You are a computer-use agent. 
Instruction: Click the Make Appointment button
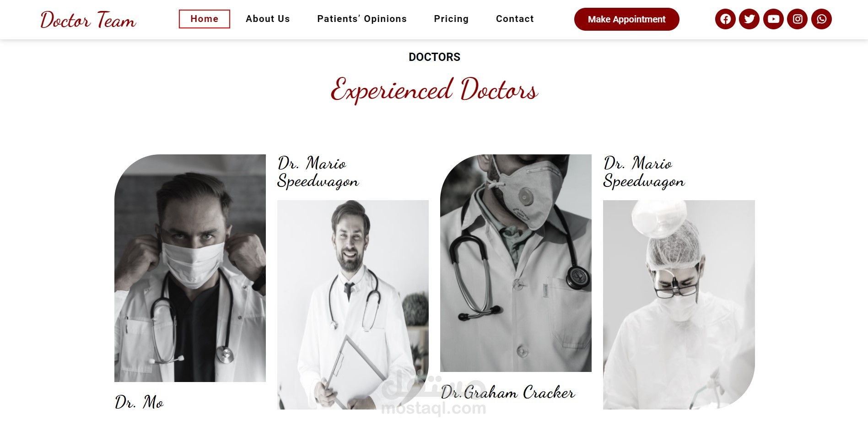(x=627, y=19)
